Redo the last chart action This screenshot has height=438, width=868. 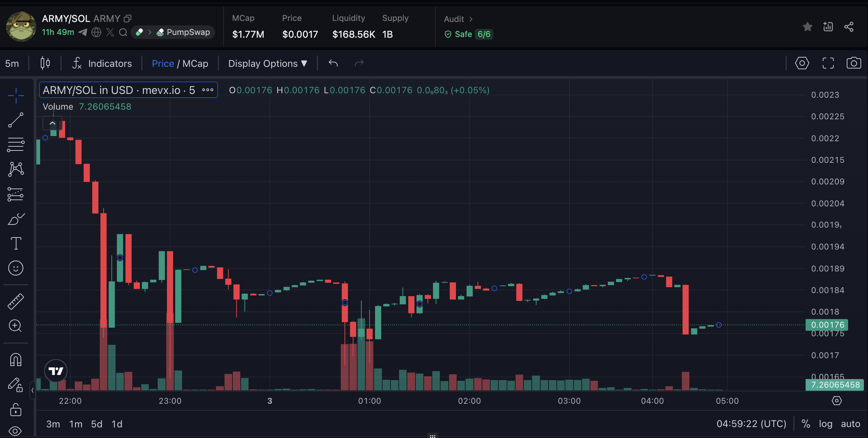point(359,63)
